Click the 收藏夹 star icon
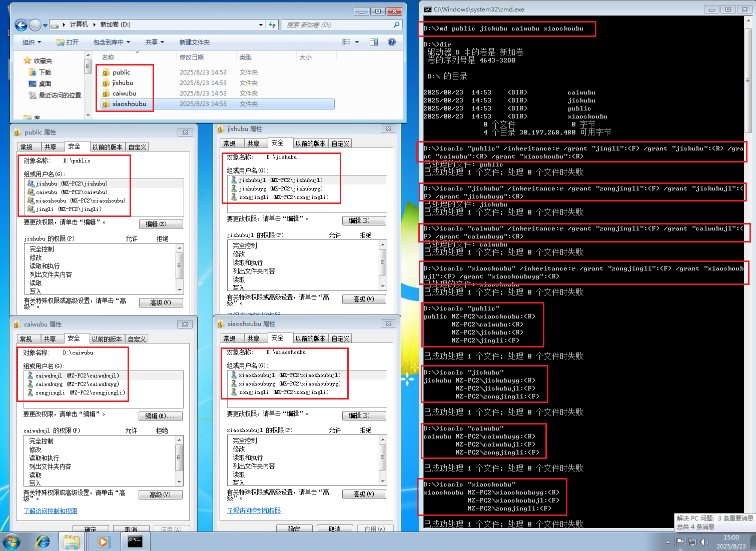756x551 pixels. point(28,60)
